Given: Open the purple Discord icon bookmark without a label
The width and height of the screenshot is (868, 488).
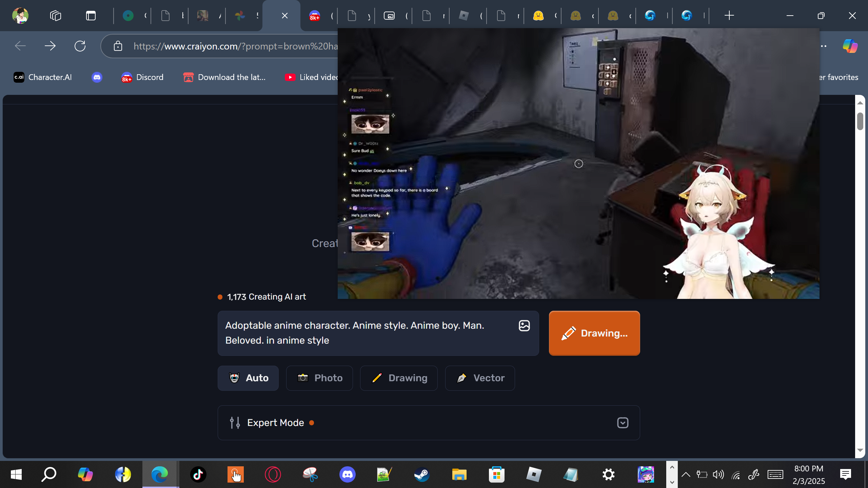Looking at the screenshot, I should pos(97,77).
